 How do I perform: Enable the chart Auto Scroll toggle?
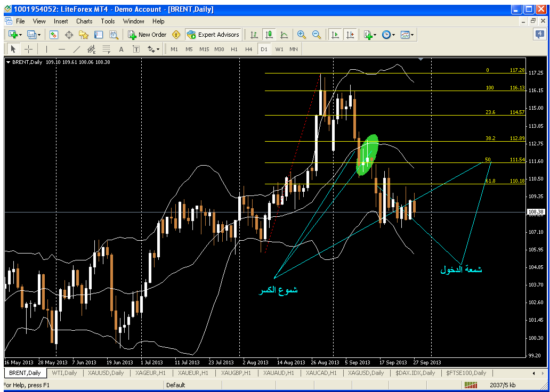[335, 35]
